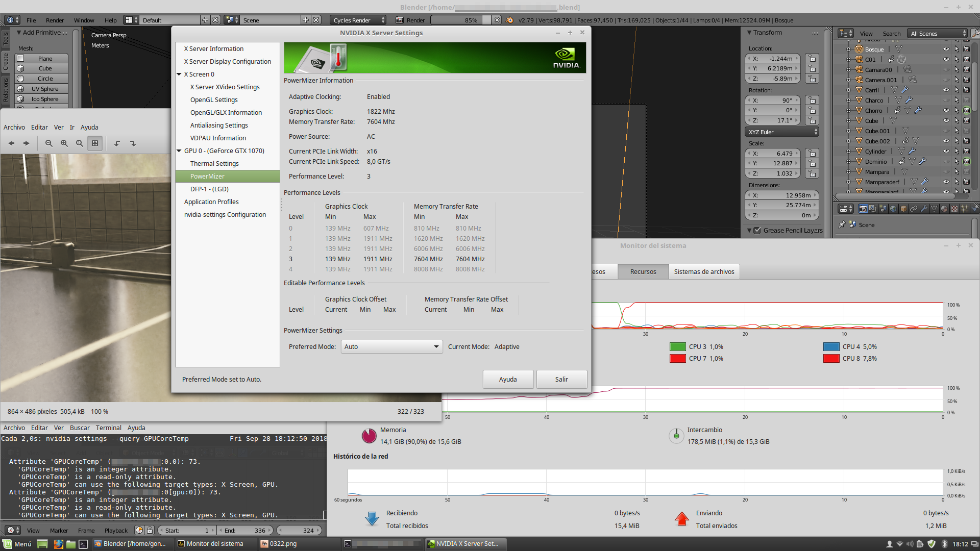Image resolution: width=980 pixels, height=551 pixels.
Task: Zoom in using the image viewer toolbar
Action: [64, 143]
